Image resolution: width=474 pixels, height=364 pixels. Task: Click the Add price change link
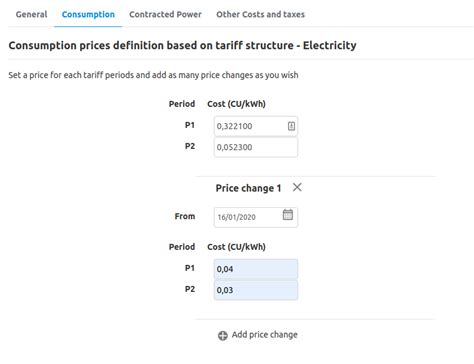pos(264,335)
